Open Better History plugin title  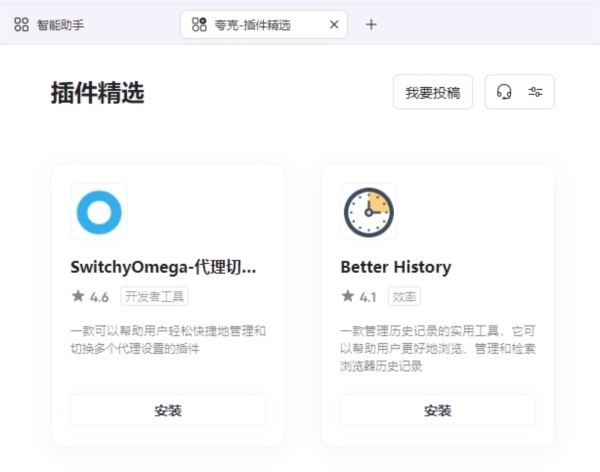pos(396,267)
